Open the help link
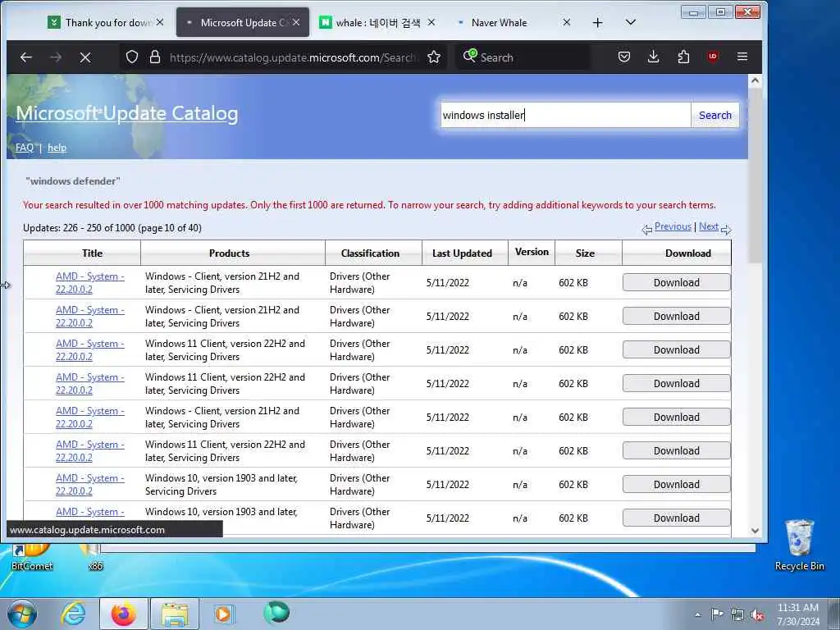Viewport: 840px width, 630px height. [57, 148]
